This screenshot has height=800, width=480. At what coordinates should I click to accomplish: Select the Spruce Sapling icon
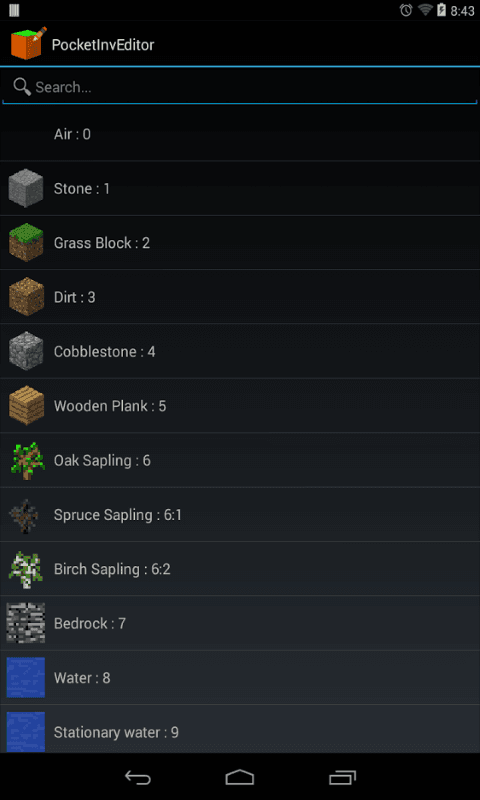tap(25, 515)
